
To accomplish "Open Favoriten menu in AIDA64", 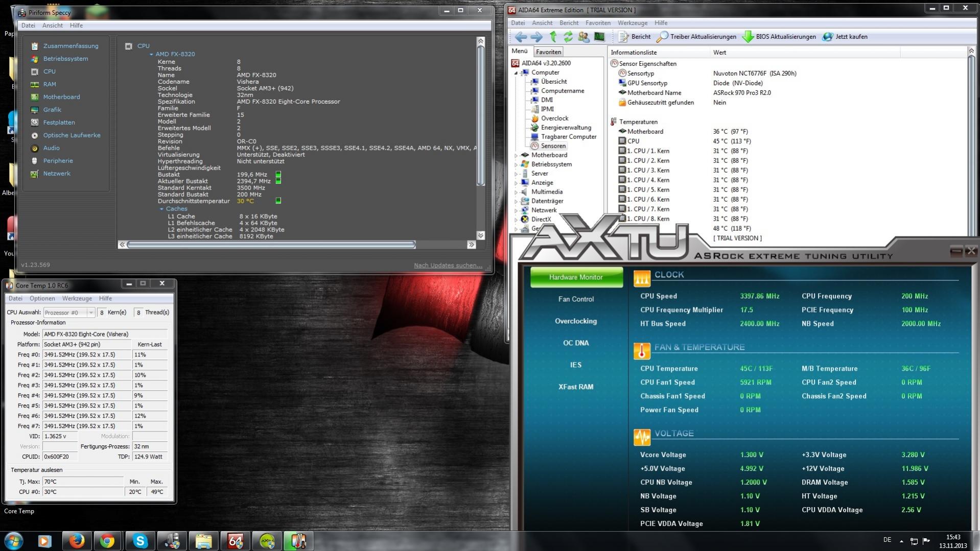I will pos(598,23).
